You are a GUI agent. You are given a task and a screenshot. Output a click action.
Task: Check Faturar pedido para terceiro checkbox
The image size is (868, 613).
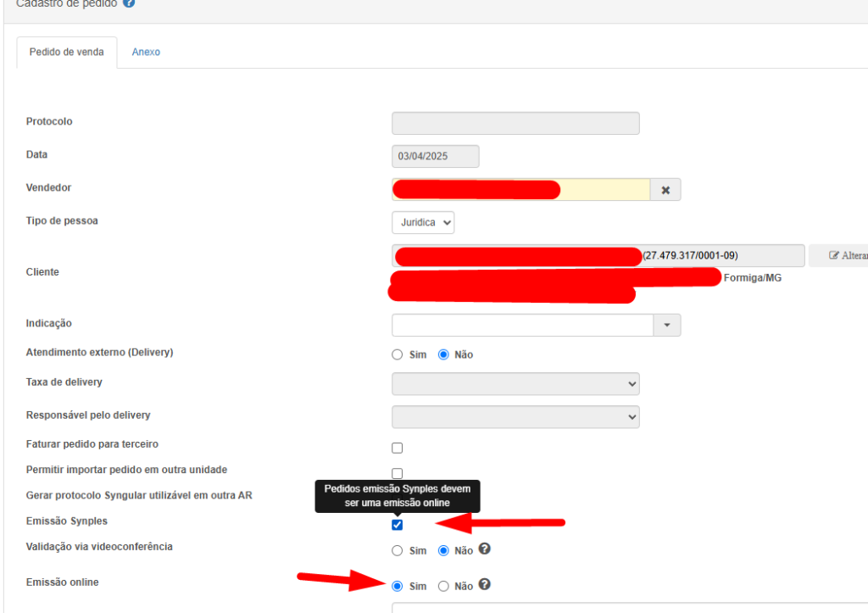[397, 448]
